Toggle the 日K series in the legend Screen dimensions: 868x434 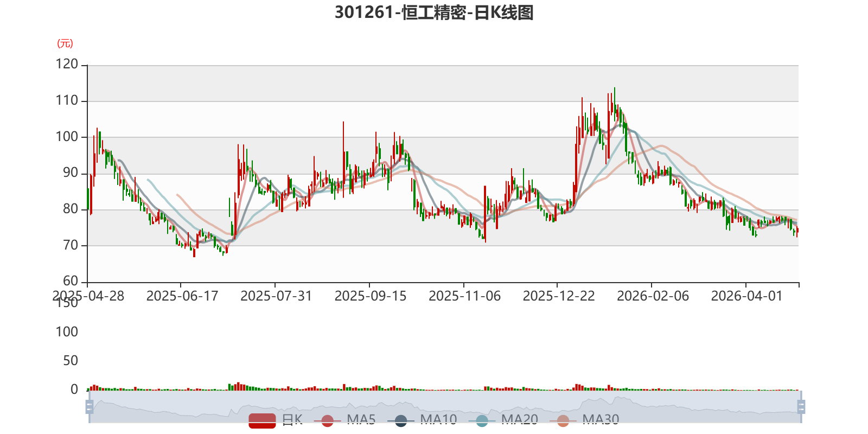[x=276, y=420]
